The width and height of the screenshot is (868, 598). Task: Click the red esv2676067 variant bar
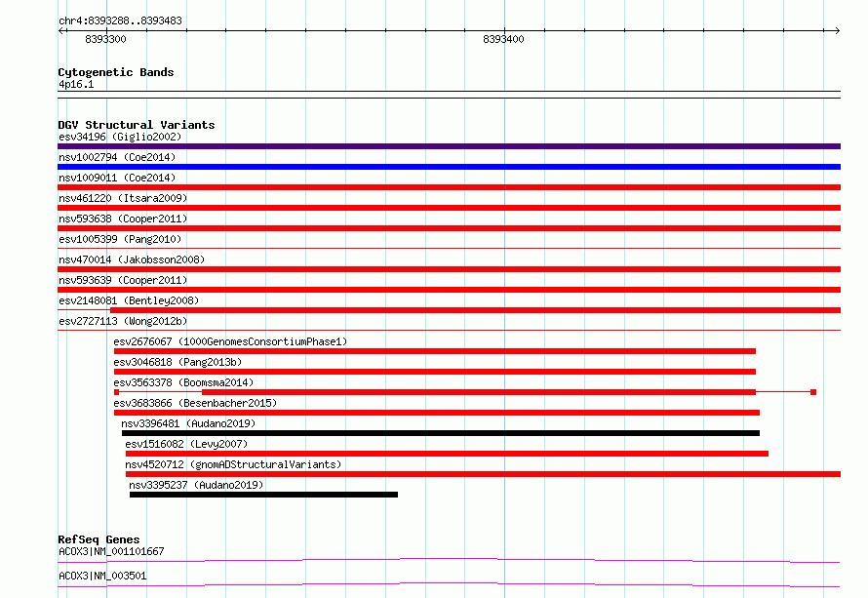[x=435, y=351]
